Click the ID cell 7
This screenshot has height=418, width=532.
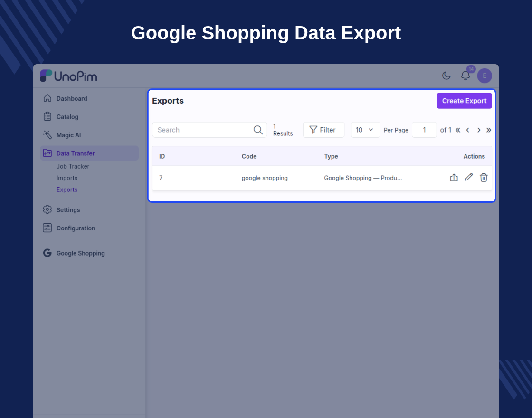tap(161, 178)
